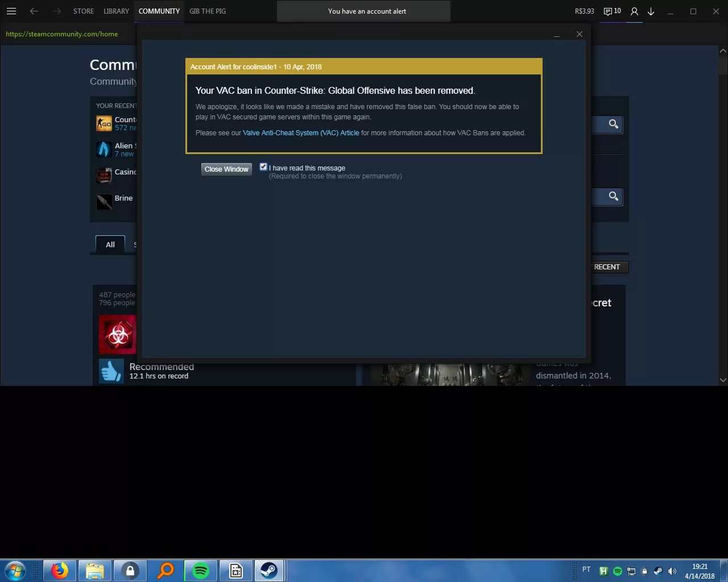Click the PT language indicator
Screen dimensions: 728x582
(x=586, y=569)
